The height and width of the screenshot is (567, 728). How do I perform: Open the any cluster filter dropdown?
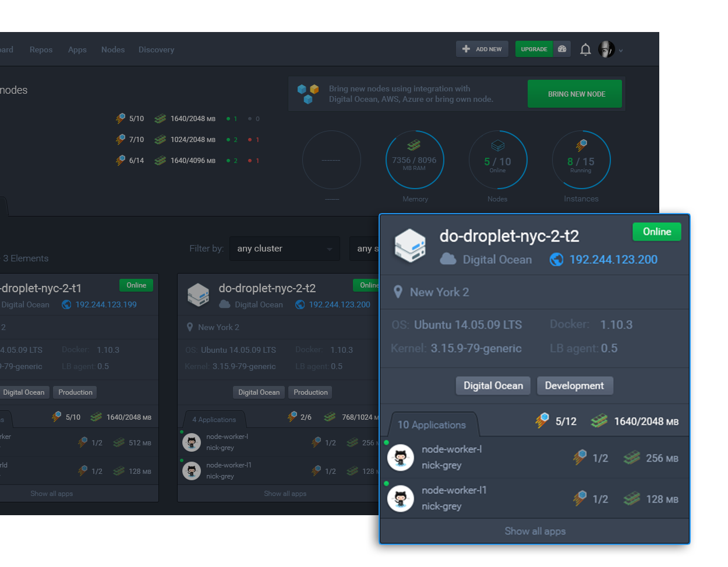284,249
